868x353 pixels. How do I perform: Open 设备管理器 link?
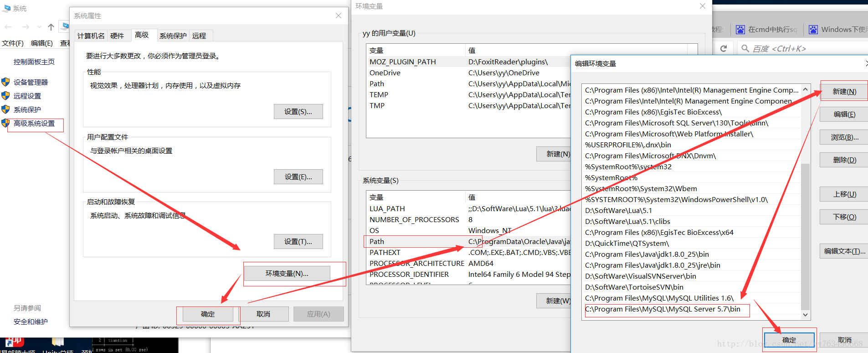pyautogui.click(x=31, y=82)
